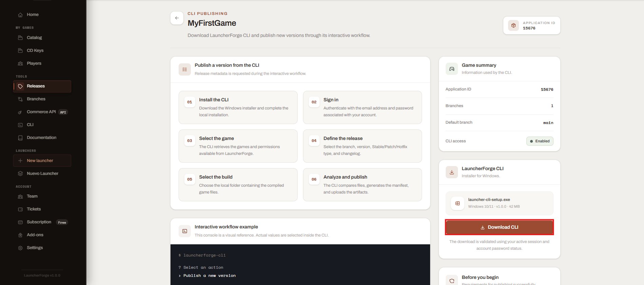View the Tickets page
644x285 pixels.
[42, 209]
